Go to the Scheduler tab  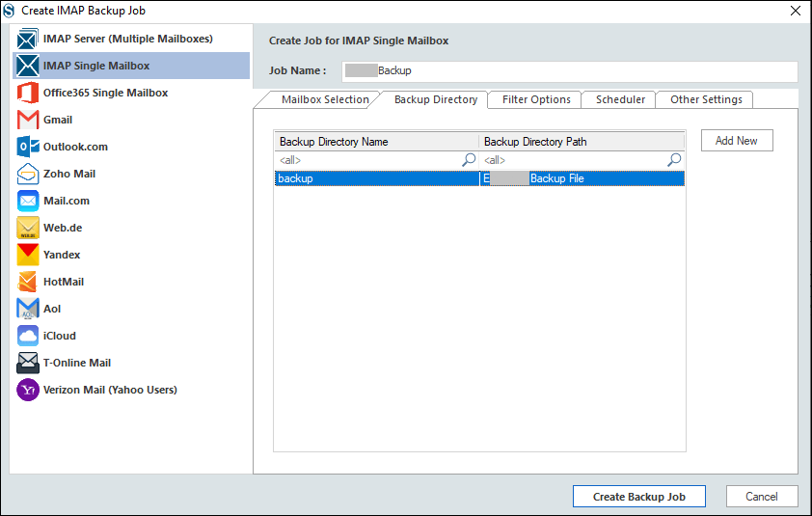[x=620, y=99]
